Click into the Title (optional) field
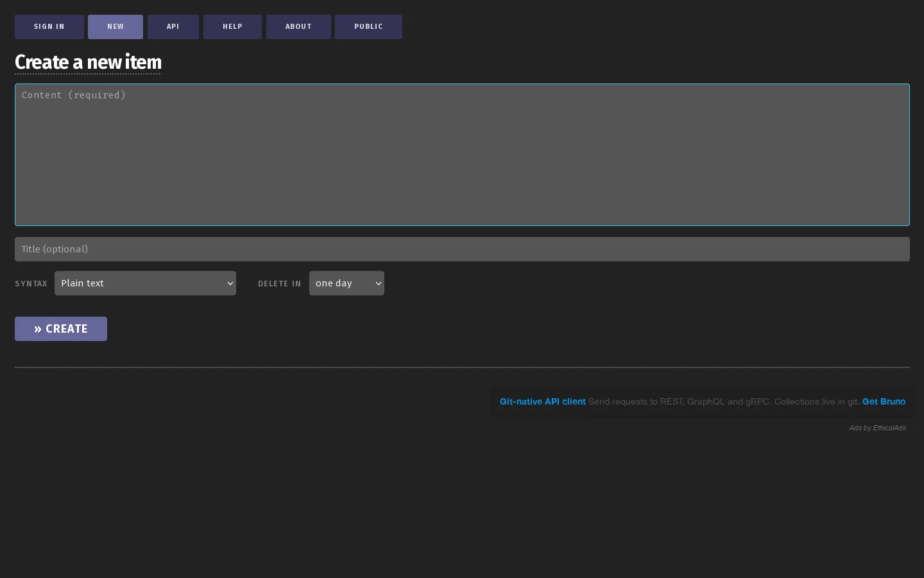924x578 pixels. pyautogui.click(x=462, y=249)
